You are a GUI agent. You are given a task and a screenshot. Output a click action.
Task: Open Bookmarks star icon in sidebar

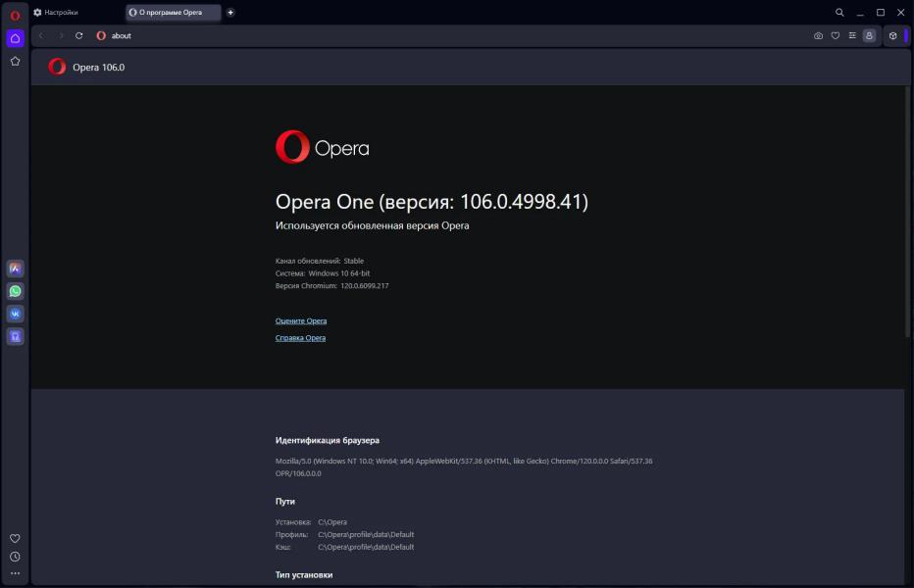click(x=15, y=61)
